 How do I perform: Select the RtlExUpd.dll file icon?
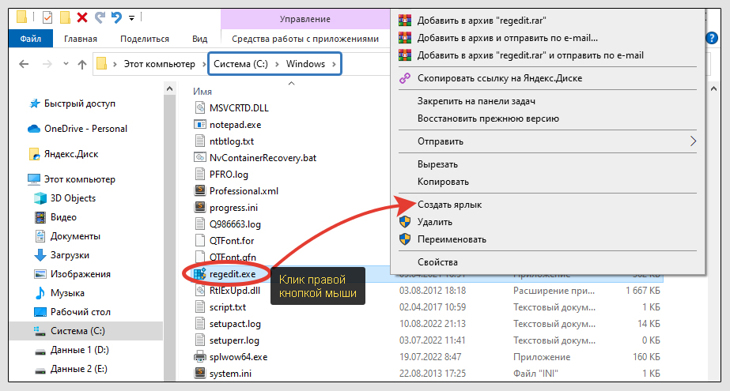click(x=200, y=290)
